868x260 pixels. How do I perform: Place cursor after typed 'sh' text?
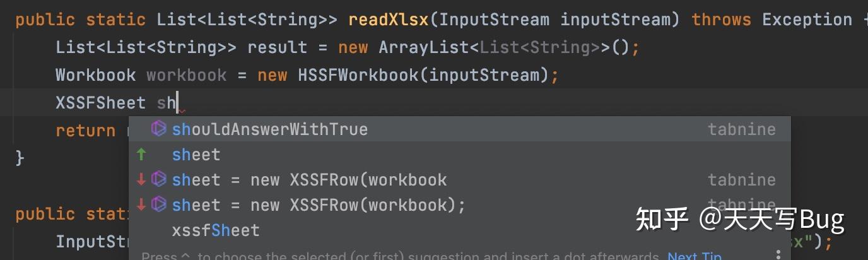click(177, 103)
